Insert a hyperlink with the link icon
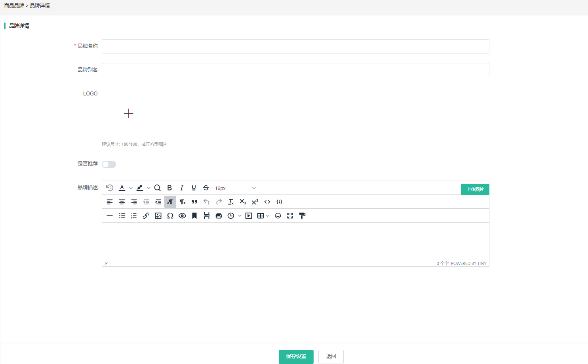Screen dimensions: 588x364 click(x=146, y=216)
